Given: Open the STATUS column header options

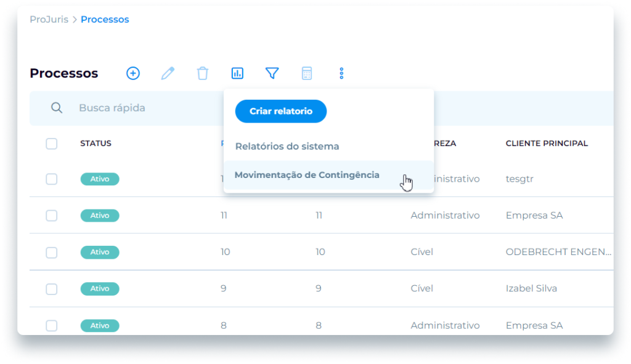Looking at the screenshot, I should pyautogui.click(x=96, y=143).
